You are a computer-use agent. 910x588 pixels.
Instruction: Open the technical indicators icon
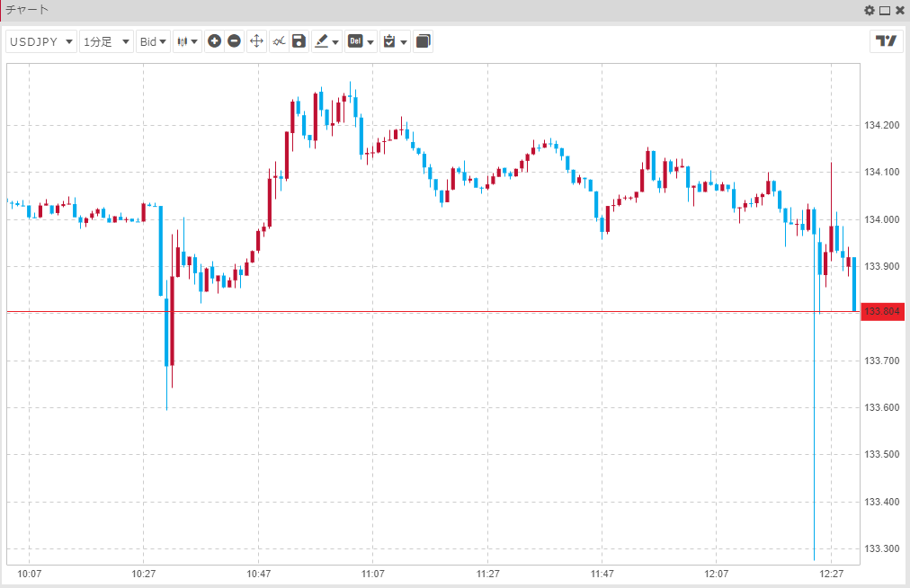pos(279,41)
